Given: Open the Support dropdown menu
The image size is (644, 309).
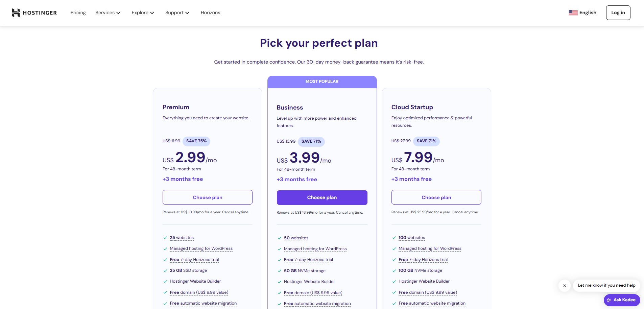Looking at the screenshot, I should point(177,13).
